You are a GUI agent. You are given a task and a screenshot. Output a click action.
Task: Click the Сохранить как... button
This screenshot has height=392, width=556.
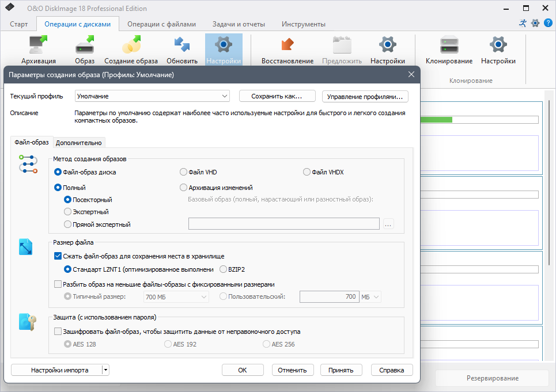tap(277, 96)
